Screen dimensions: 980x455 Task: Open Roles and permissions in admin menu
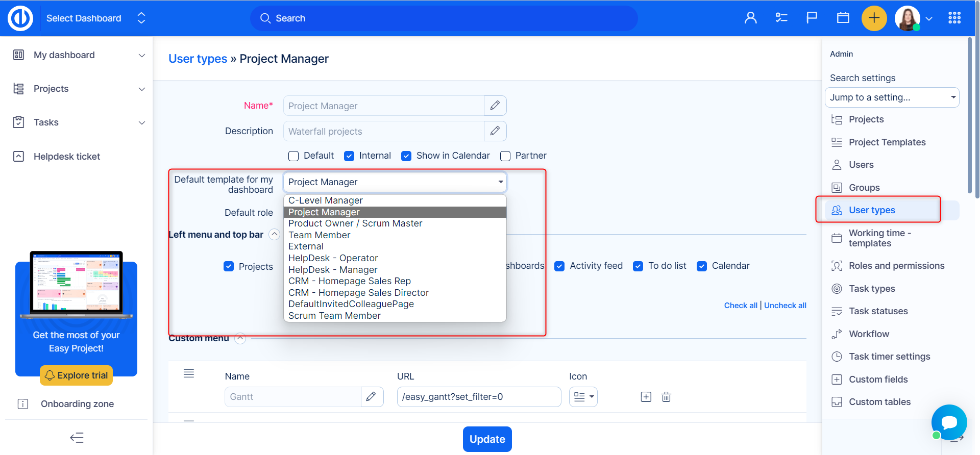tap(896, 266)
